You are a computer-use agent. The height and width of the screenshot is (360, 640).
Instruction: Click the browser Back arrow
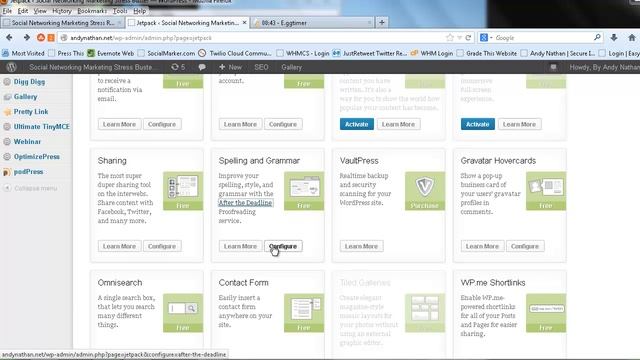click(x=9, y=38)
